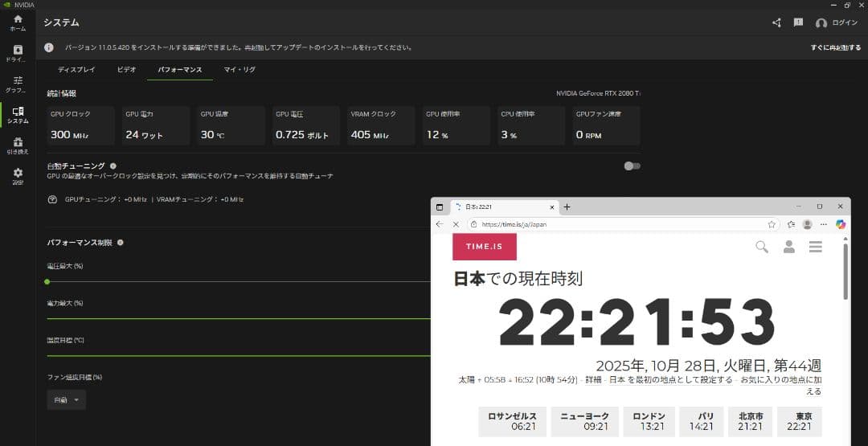Open a new browser tab with plus

pyautogui.click(x=567, y=207)
